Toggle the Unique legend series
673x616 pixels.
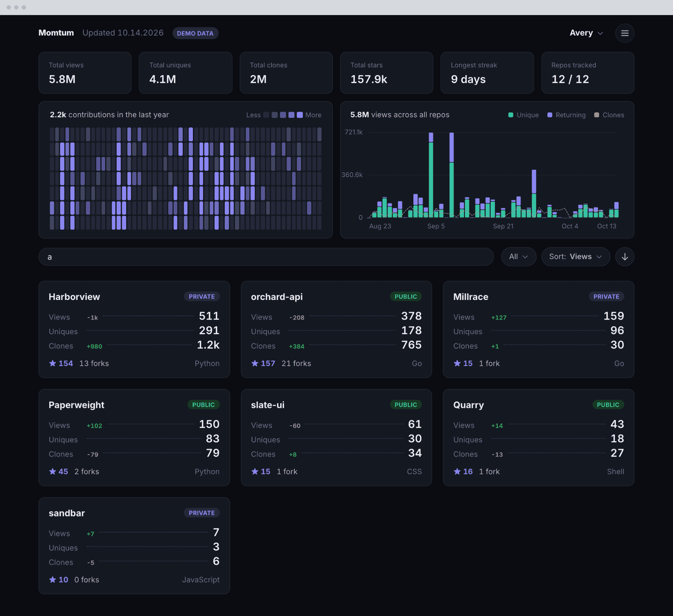[x=523, y=115]
